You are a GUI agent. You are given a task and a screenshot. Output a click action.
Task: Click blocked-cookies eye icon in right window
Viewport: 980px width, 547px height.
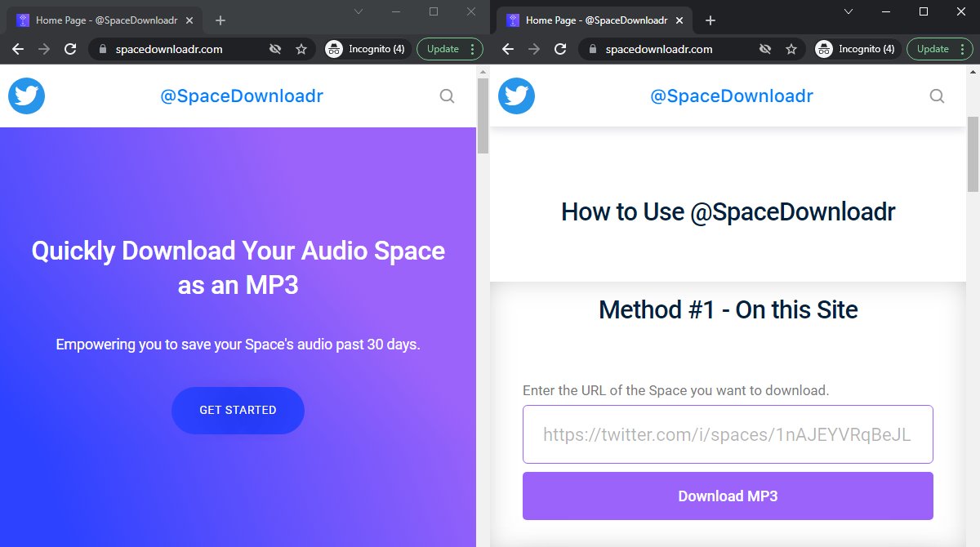pyautogui.click(x=765, y=49)
